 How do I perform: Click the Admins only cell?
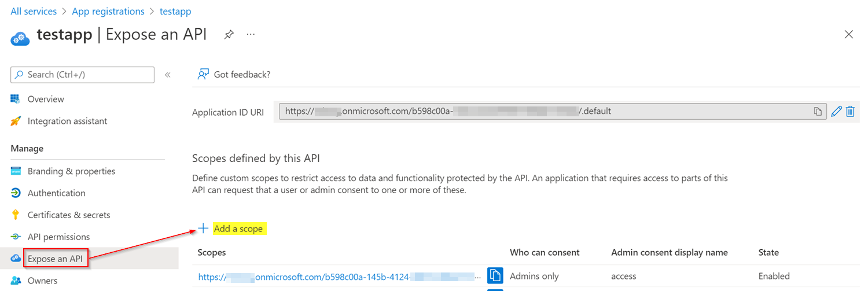(x=534, y=277)
